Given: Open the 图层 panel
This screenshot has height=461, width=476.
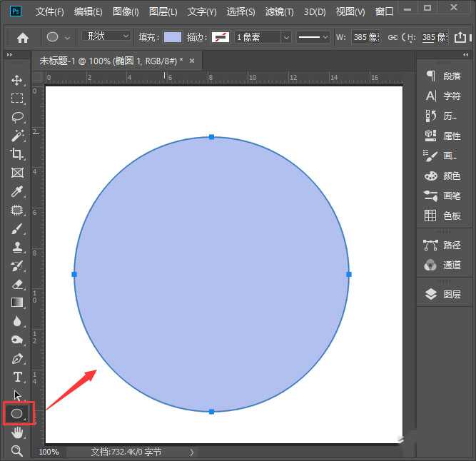Looking at the screenshot, I should point(443,294).
